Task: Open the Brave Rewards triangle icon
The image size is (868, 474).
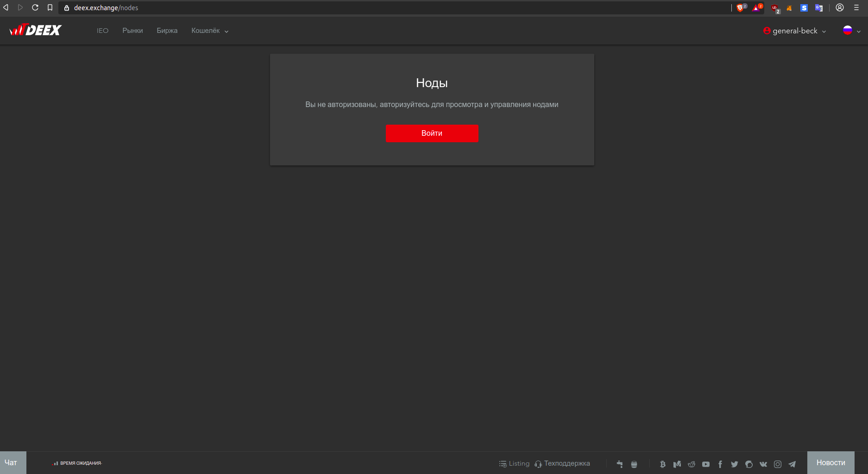Action: click(757, 8)
